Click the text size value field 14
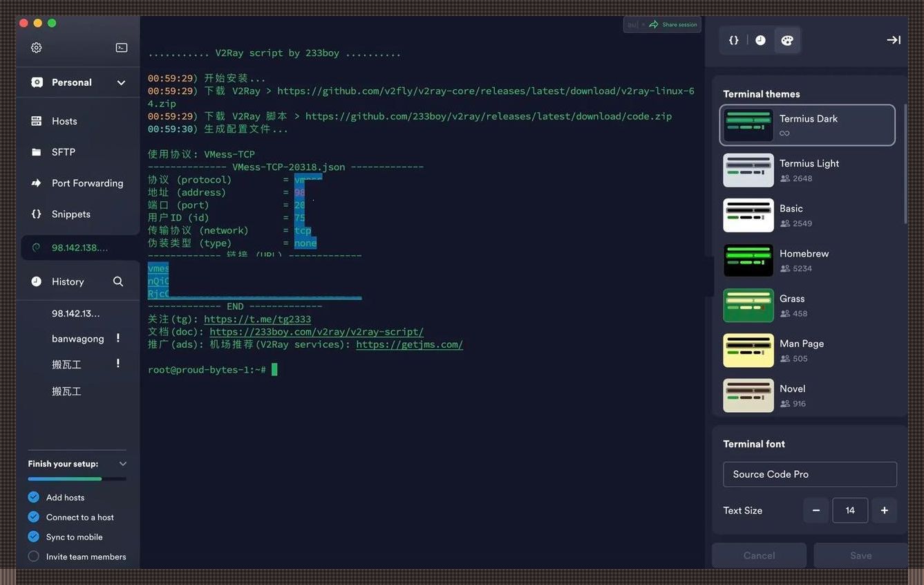The width and height of the screenshot is (924, 585). point(850,510)
